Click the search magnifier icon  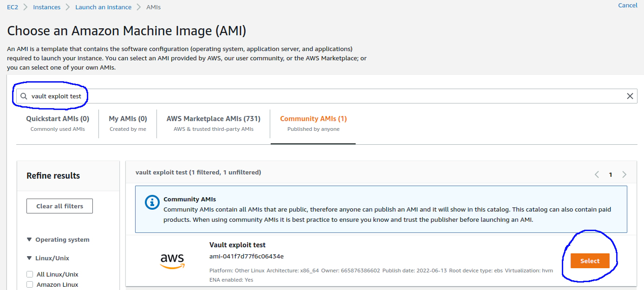point(24,96)
